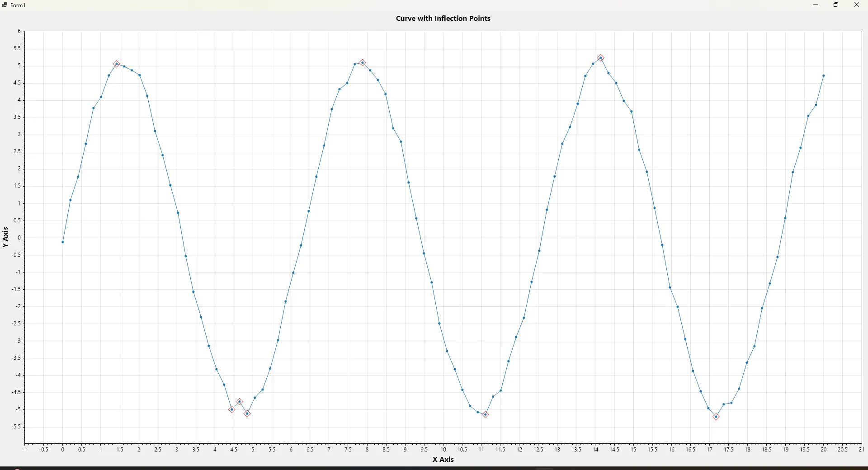Click the '10' tick label on X axis
Viewport: 868px width, 470px height.
[443, 450]
